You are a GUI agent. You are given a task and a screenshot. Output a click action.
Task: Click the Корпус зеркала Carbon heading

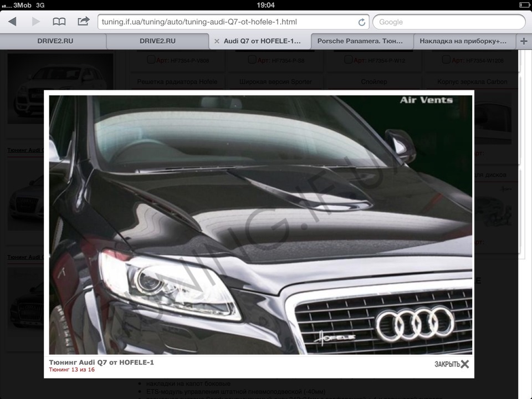click(472, 82)
